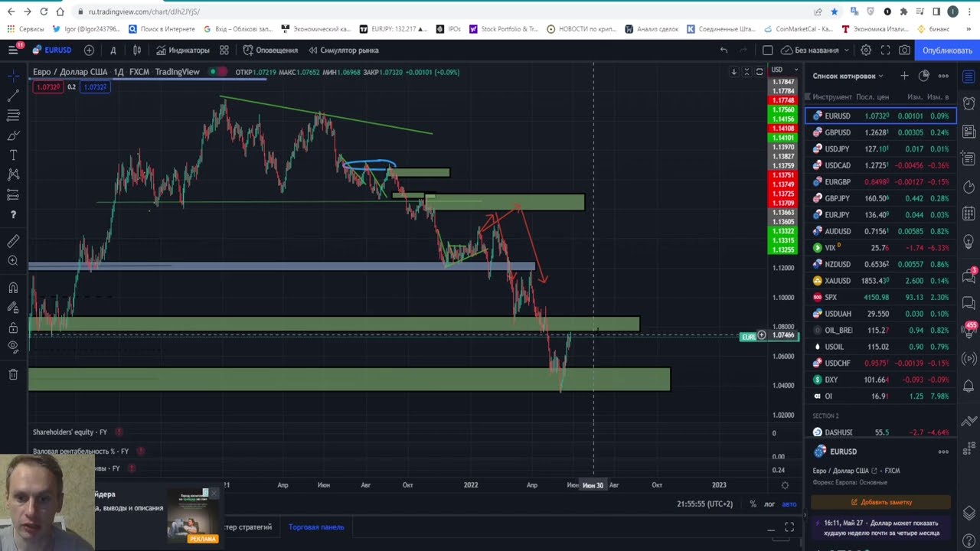The width and height of the screenshot is (980, 551).
Task: Toggle hide all drawings eye icon
Action: (13, 347)
